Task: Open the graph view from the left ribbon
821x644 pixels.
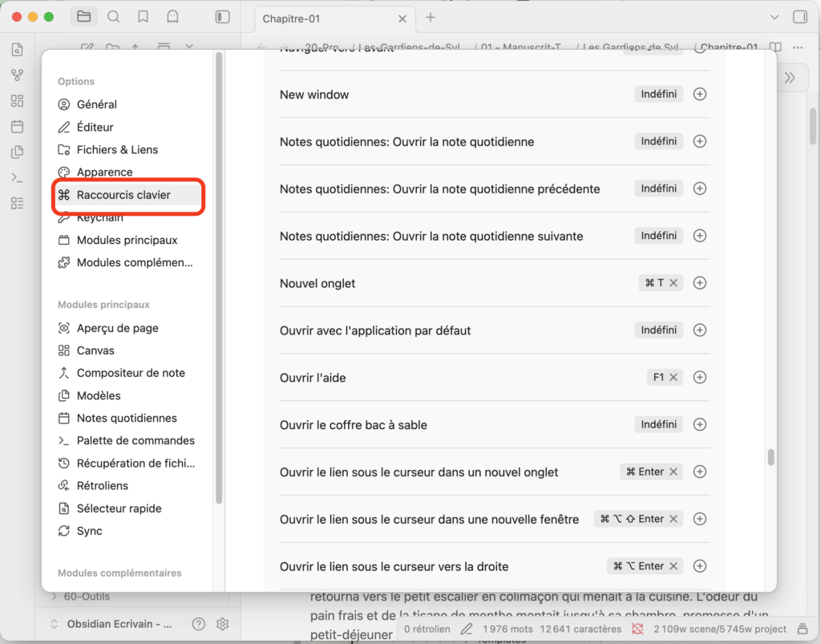Action: pyautogui.click(x=17, y=75)
